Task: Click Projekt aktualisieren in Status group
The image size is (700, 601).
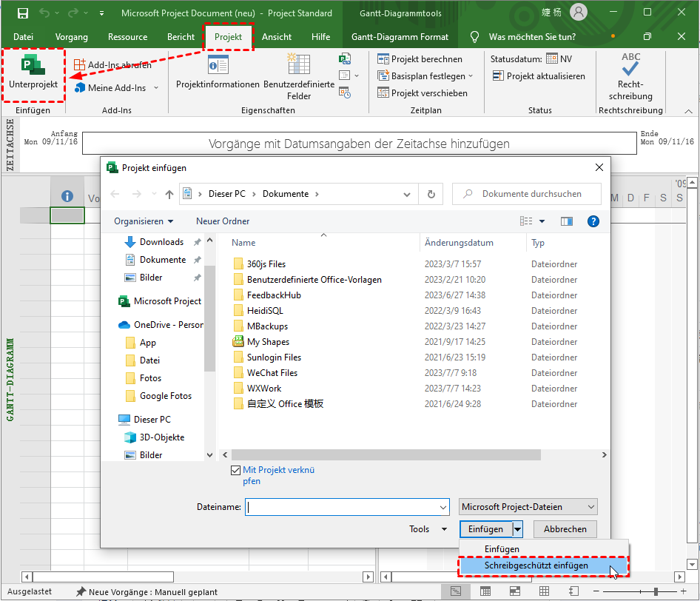Action: click(539, 76)
